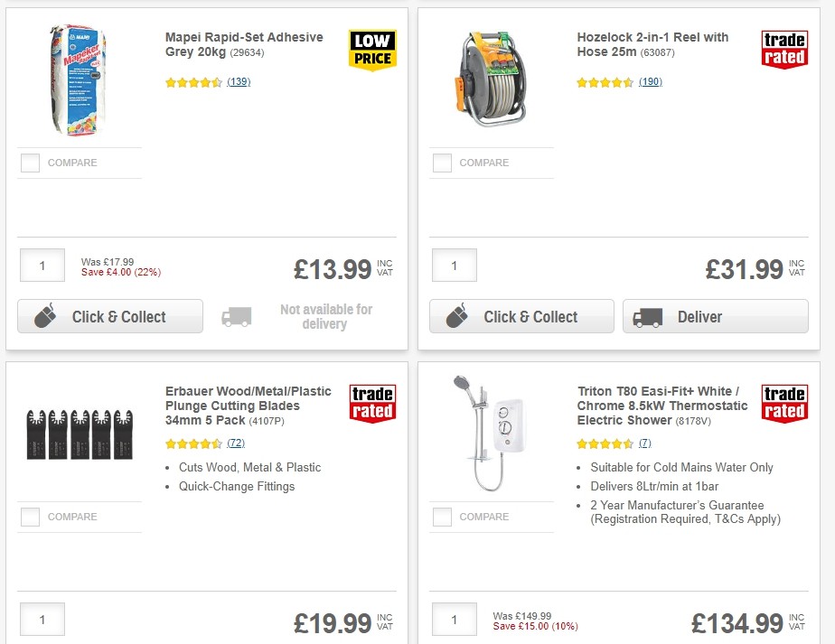Screen dimensions: 835x644
Task: Click the truck icon on Hozelock Deliver button
Action: click(648, 317)
